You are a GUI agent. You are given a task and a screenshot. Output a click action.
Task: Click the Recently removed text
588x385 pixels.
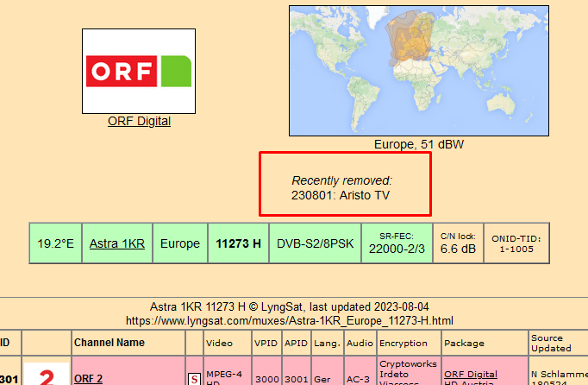pyautogui.click(x=341, y=180)
